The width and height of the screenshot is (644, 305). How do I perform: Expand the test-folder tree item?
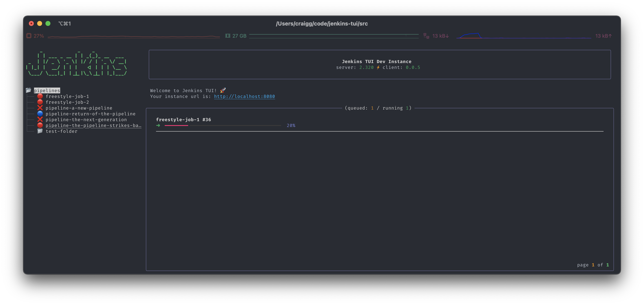(x=61, y=131)
